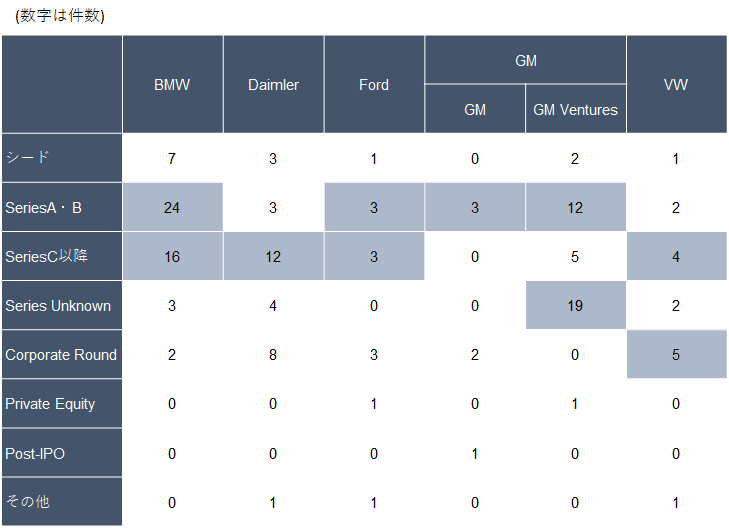Select the Daimler column header
The width and height of the screenshot is (729, 528).
pos(273,85)
